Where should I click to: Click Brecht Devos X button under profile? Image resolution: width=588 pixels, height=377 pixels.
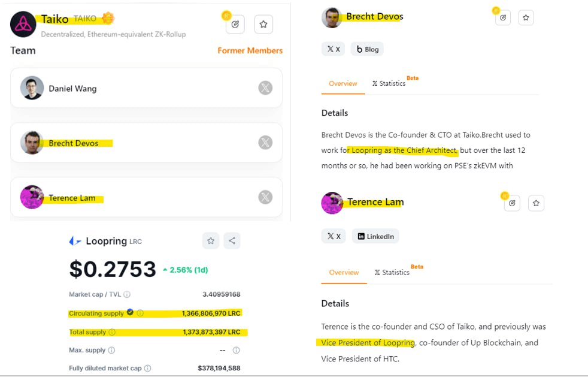click(x=334, y=49)
